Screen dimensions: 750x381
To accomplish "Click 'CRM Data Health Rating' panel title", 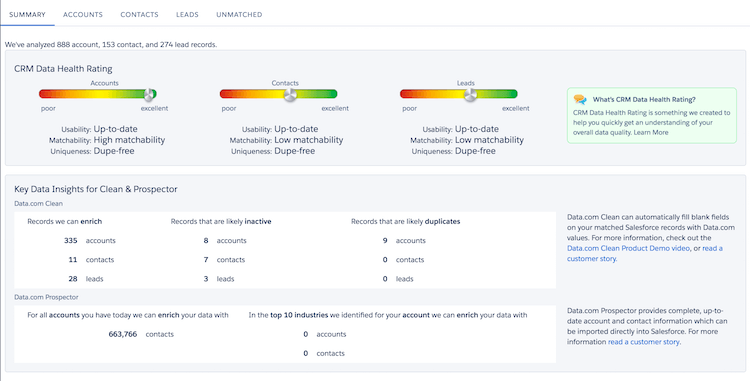I will 63,69.
